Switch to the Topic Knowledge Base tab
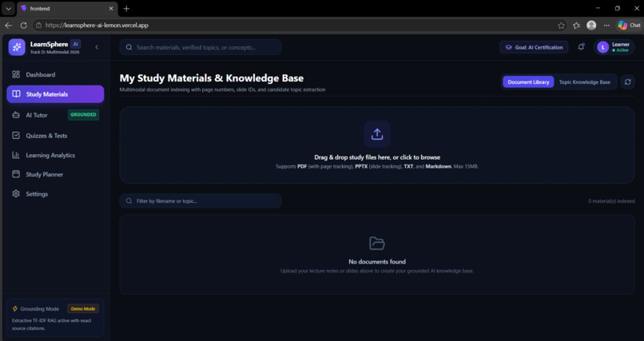This screenshot has width=644, height=341. pos(584,82)
